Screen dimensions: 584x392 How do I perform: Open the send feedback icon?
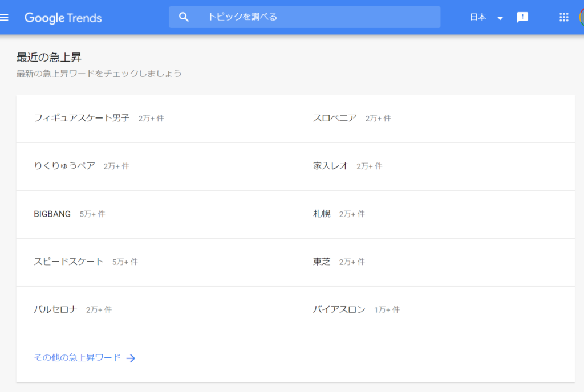pos(522,17)
